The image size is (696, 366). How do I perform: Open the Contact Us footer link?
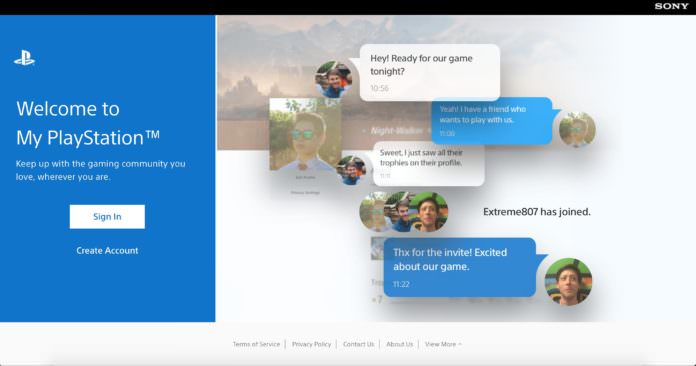(358, 344)
